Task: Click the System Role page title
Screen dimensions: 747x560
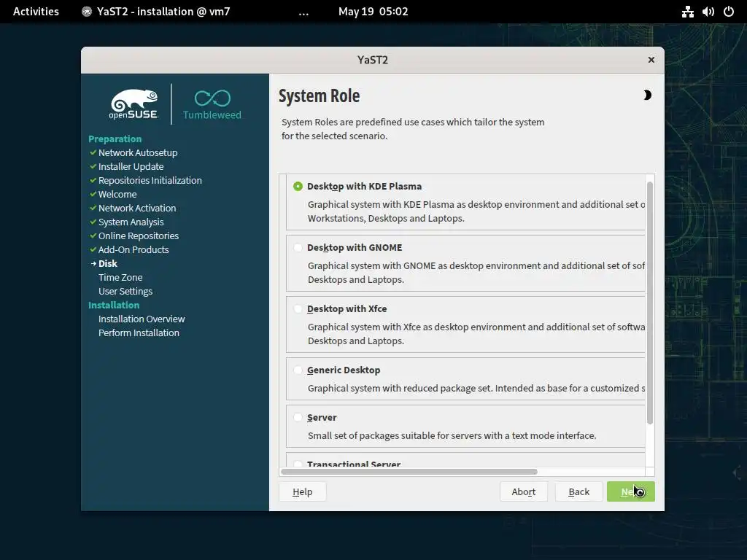Action: pyautogui.click(x=320, y=96)
